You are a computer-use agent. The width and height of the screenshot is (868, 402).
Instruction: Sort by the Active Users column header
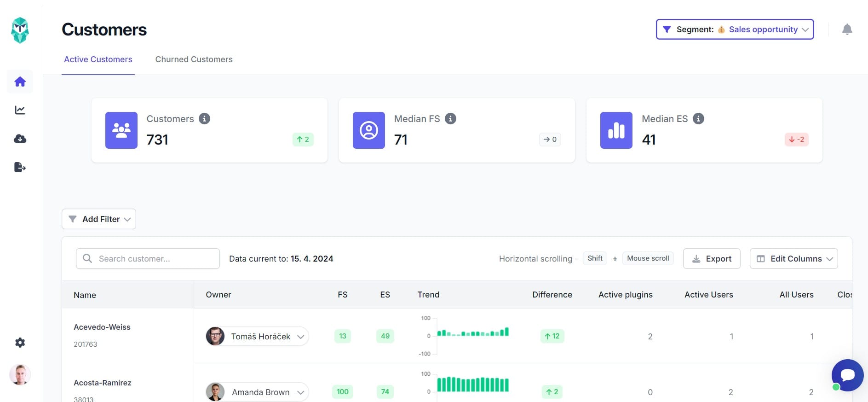[x=709, y=295]
